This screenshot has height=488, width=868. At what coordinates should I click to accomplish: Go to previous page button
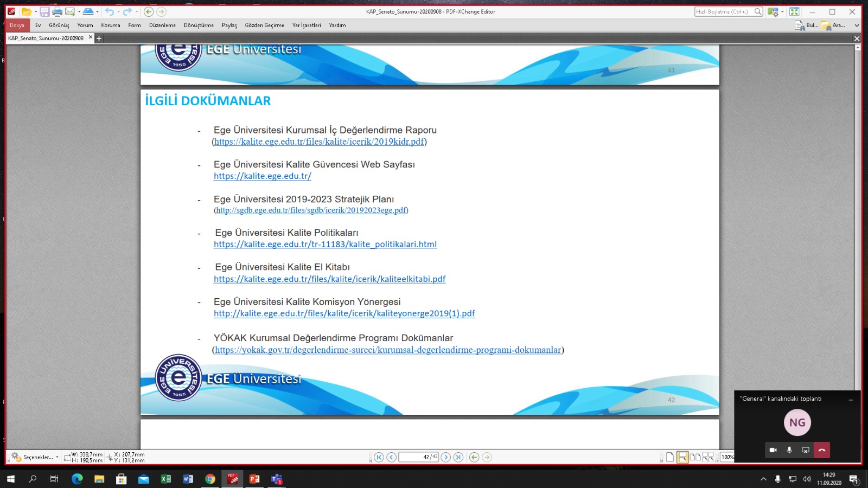(x=391, y=457)
